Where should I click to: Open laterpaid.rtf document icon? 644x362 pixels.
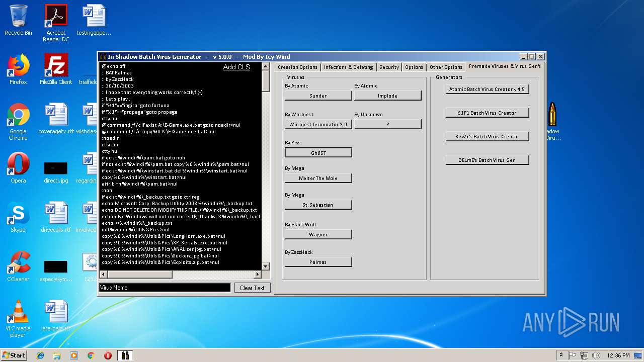(x=56, y=316)
